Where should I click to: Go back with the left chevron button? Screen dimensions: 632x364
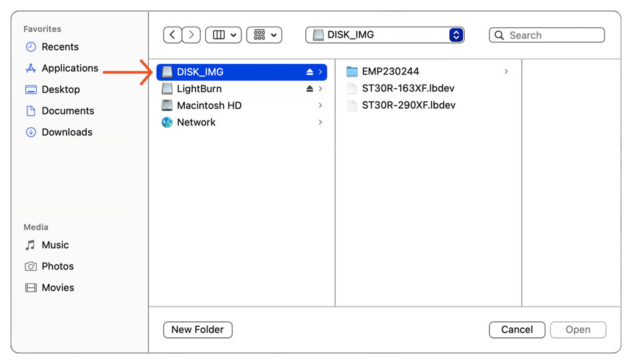click(173, 35)
